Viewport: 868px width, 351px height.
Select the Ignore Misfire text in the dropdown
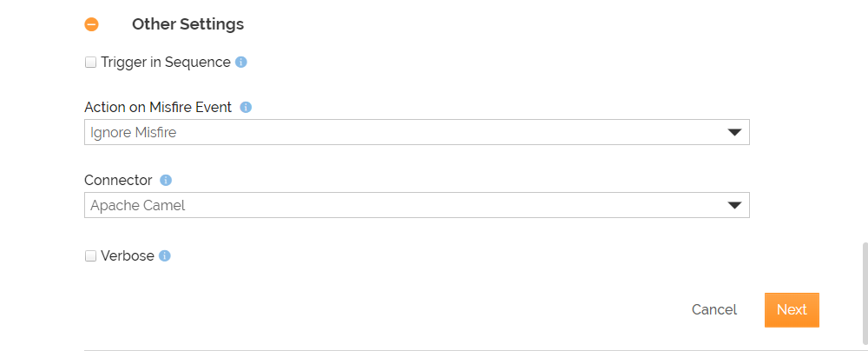134,133
